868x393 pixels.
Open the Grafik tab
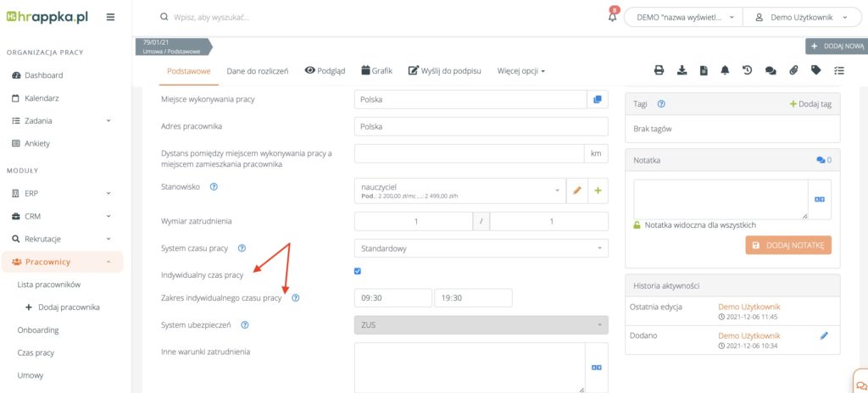376,71
